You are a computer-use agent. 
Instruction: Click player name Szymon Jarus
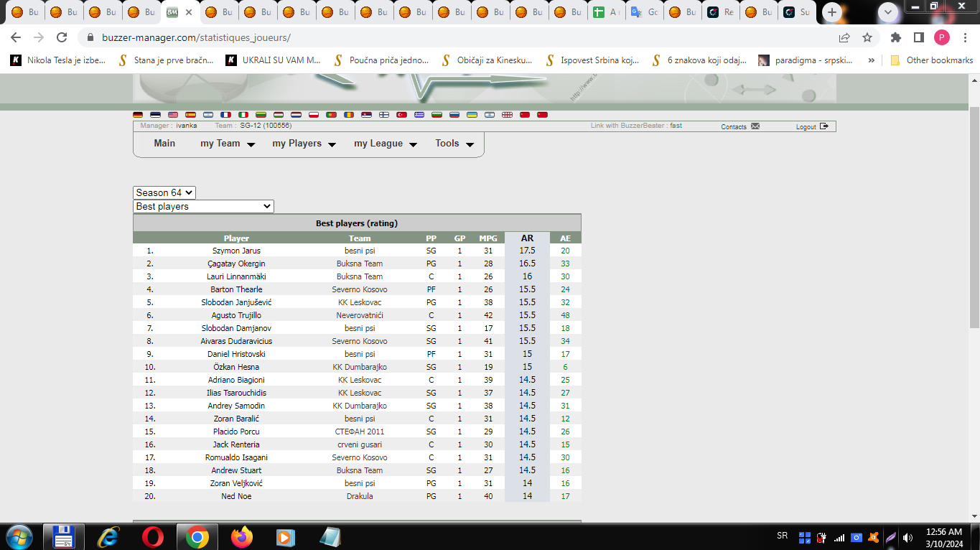236,251
